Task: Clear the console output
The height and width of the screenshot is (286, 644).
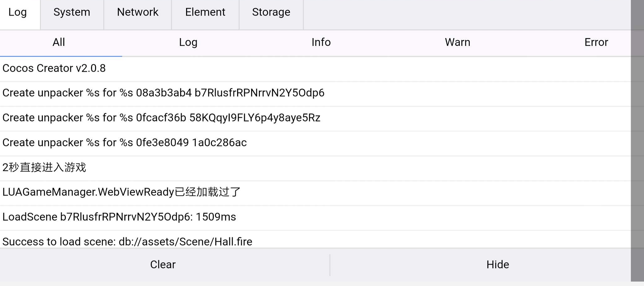Action: click(x=163, y=265)
